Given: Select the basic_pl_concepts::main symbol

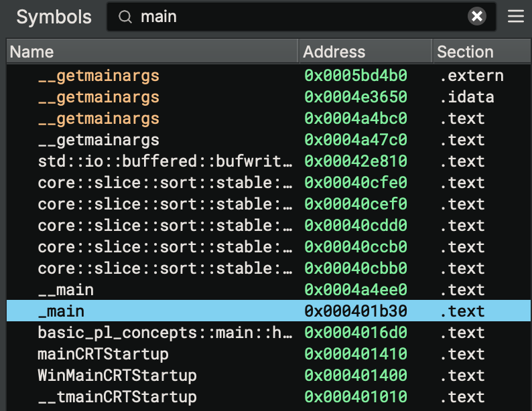Looking at the screenshot, I should point(165,333).
